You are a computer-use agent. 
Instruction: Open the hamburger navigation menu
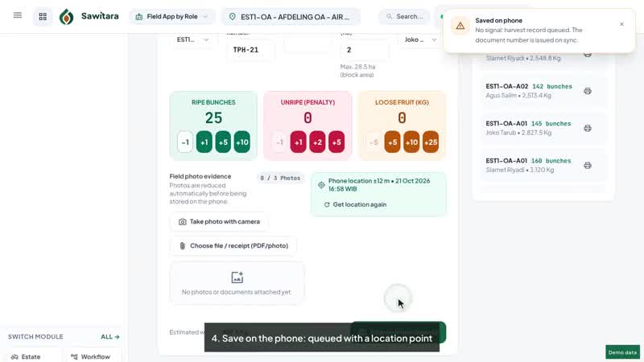pyautogui.click(x=17, y=15)
